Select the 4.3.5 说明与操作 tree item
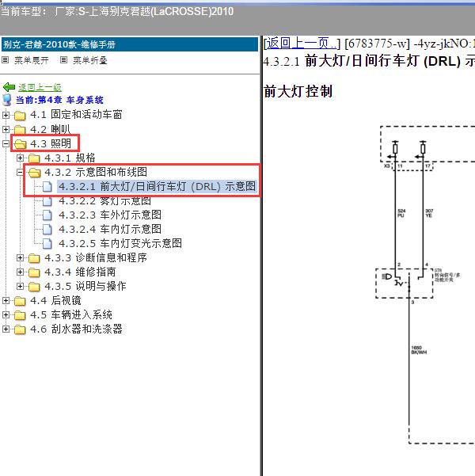The height and width of the screenshot is (476, 475). pyautogui.click(x=85, y=286)
